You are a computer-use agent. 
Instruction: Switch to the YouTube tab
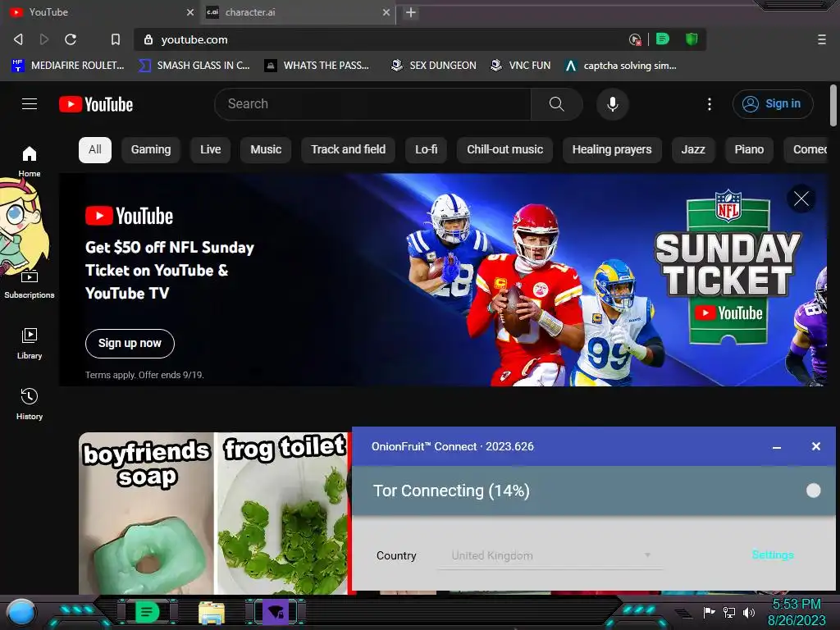click(101, 12)
